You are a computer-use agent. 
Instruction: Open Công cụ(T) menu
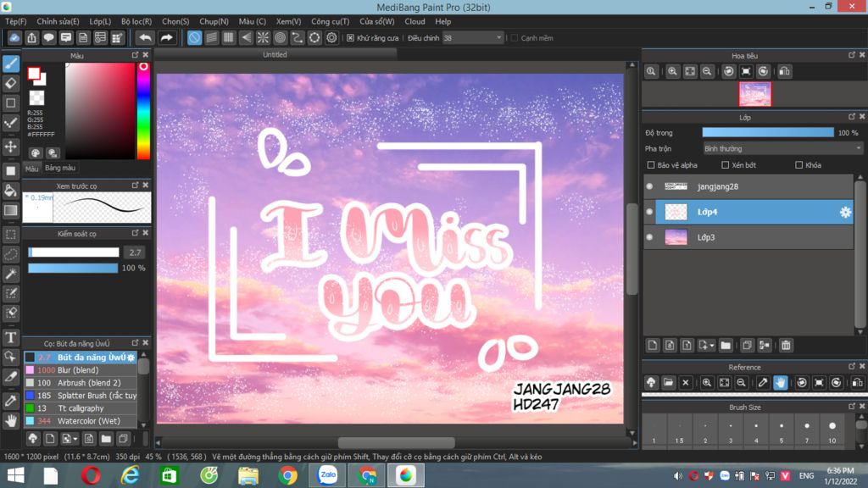(x=330, y=21)
